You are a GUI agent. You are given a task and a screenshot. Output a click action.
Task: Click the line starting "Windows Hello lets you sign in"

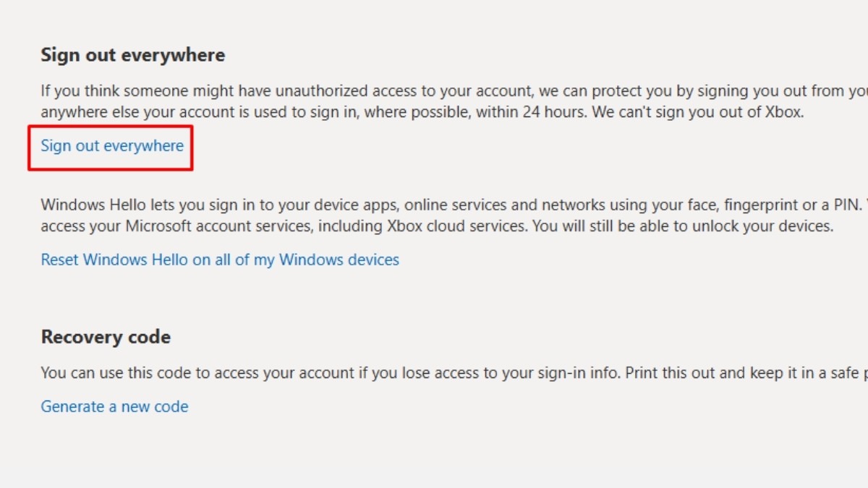(x=454, y=204)
